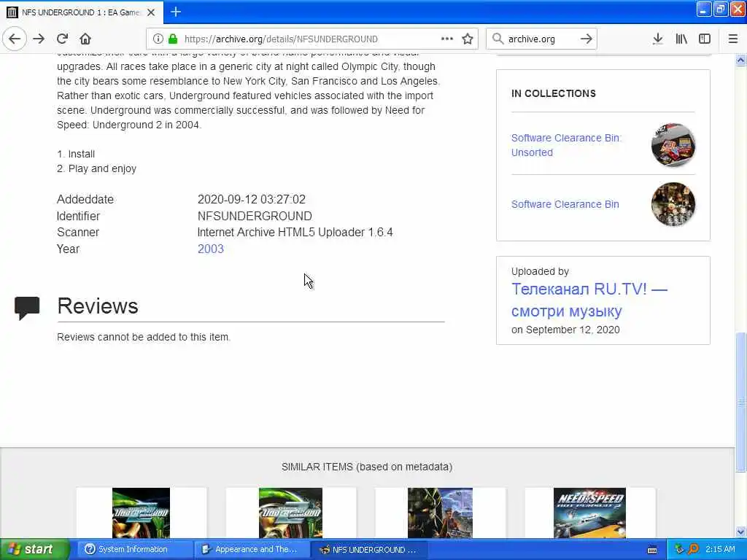Open the page actions three-dot menu
The width and height of the screenshot is (747, 560).
click(x=447, y=39)
